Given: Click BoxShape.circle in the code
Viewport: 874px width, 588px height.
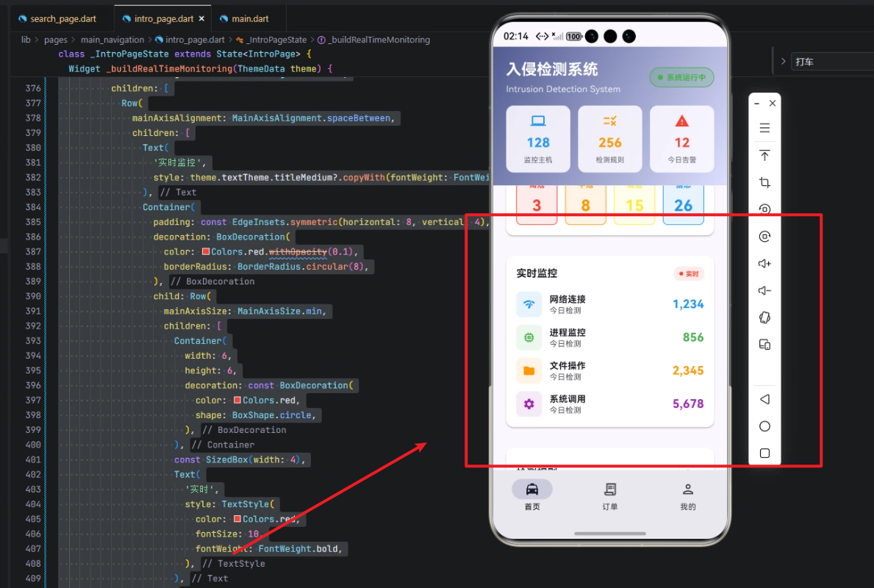Looking at the screenshot, I should click(273, 415).
